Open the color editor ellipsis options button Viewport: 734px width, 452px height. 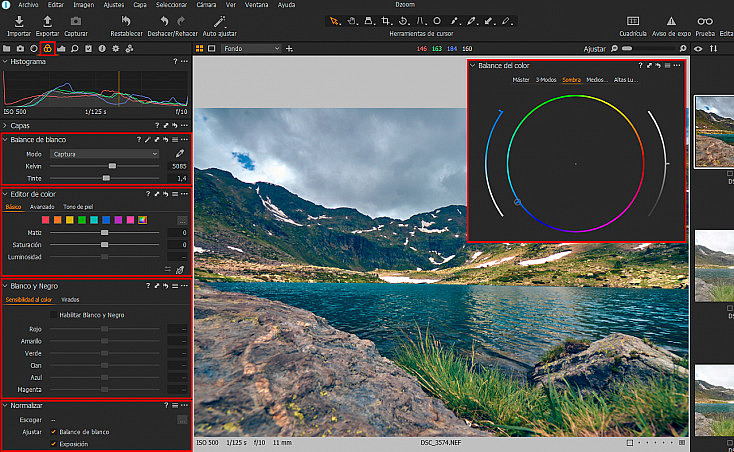tap(182, 220)
